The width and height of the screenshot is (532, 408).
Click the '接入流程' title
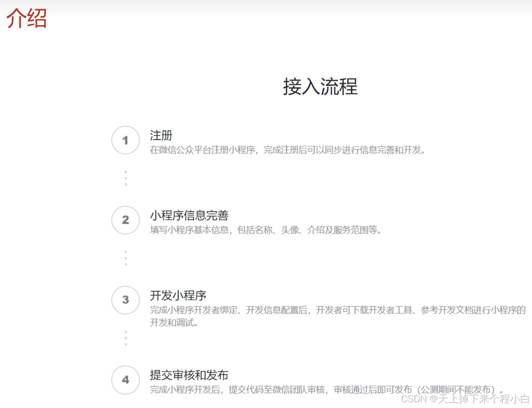(x=320, y=86)
